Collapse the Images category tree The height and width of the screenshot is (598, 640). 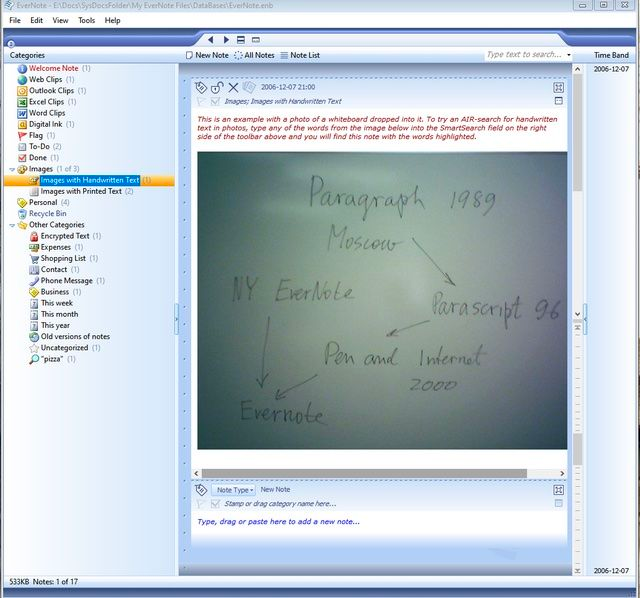12,169
